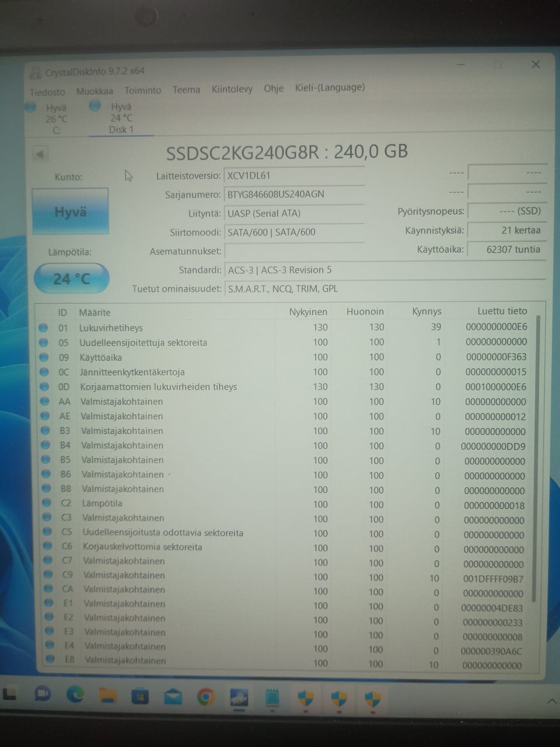Viewport: 560px width, 747px height.
Task: Click the Hyvä health status button
Action: 71,211
